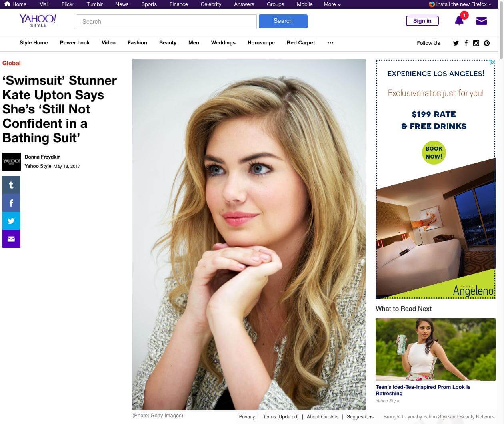Image resolution: width=504 pixels, height=424 pixels.
Task: Open the prom look article thumbnail
Action: point(435,349)
